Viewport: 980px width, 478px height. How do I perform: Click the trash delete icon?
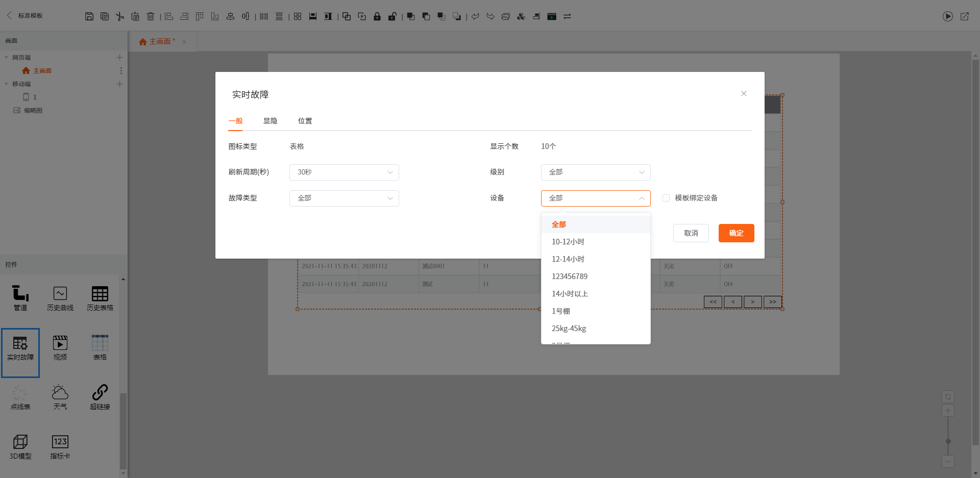[x=151, y=16]
